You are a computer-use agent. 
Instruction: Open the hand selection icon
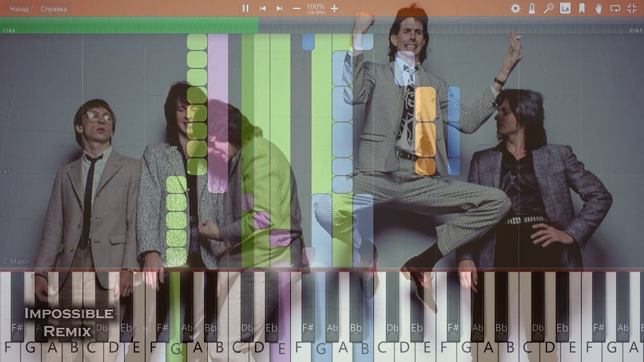[598, 8]
